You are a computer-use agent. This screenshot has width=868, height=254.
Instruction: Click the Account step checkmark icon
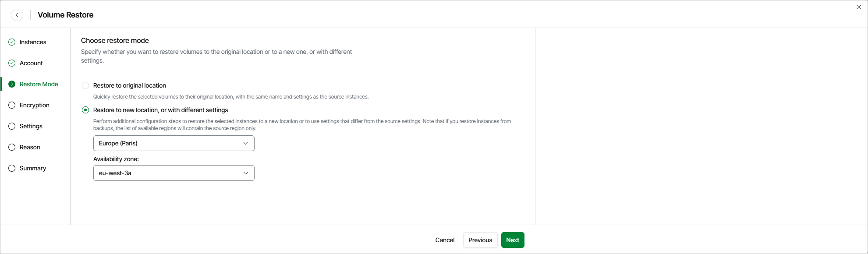(12, 63)
